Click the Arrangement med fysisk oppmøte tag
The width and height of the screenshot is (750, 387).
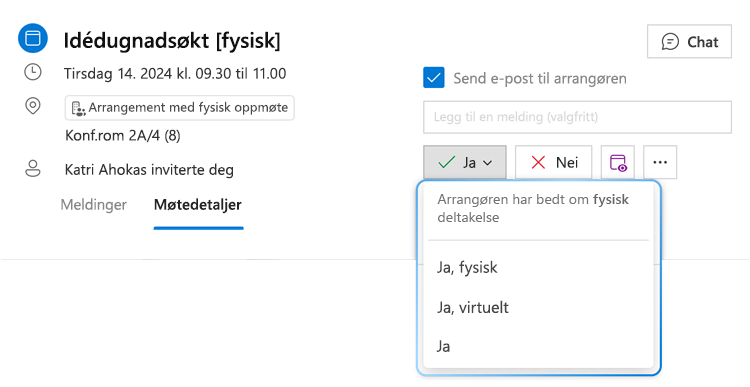180,108
